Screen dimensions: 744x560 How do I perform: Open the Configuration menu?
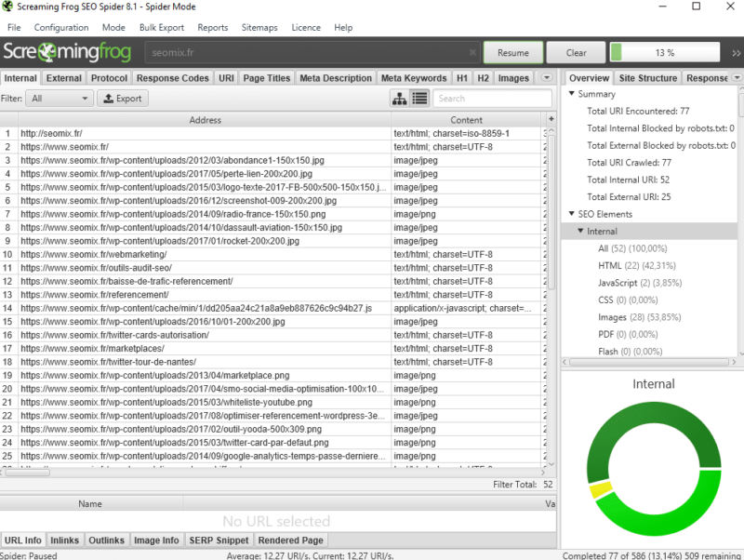(x=61, y=28)
